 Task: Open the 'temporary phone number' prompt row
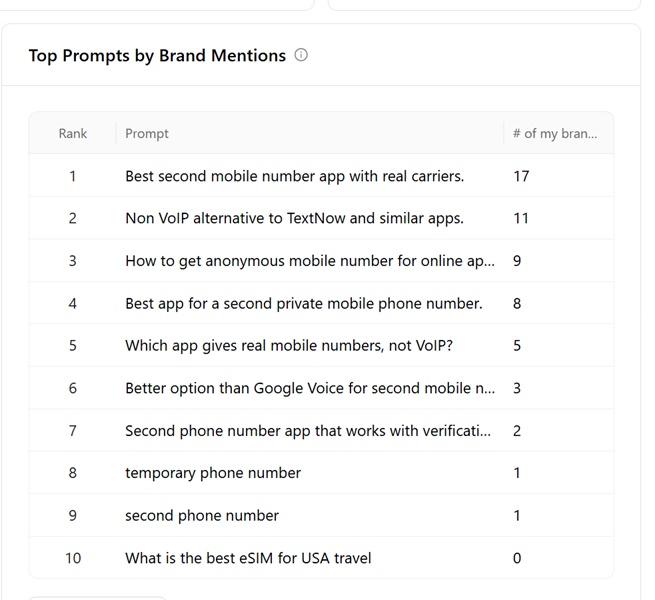tap(213, 473)
